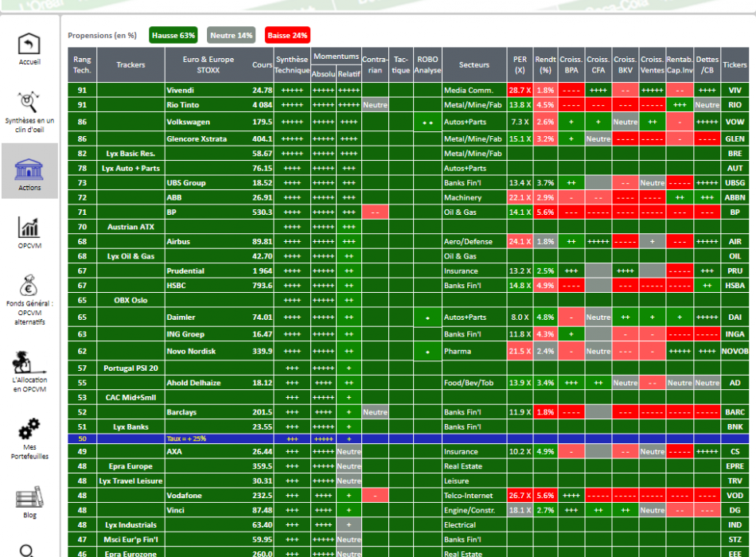Image resolution: width=756 pixels, height=557 pixels.
Task: Click the Synthèse Technique column header
Action: pos(292,64)
